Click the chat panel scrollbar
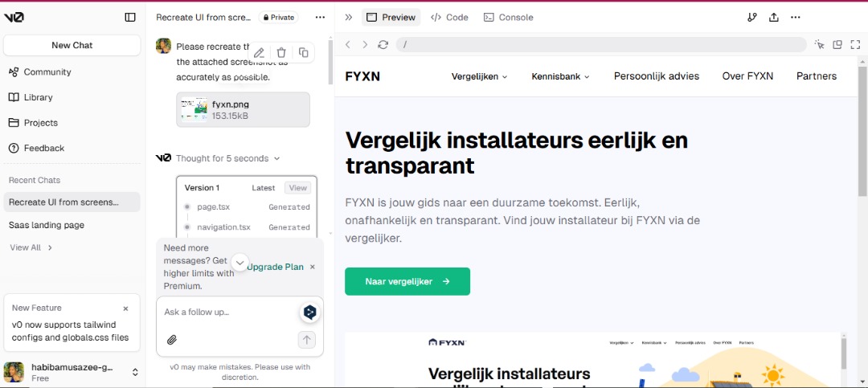Screen dimensions: 868x388 coord(331,62)
